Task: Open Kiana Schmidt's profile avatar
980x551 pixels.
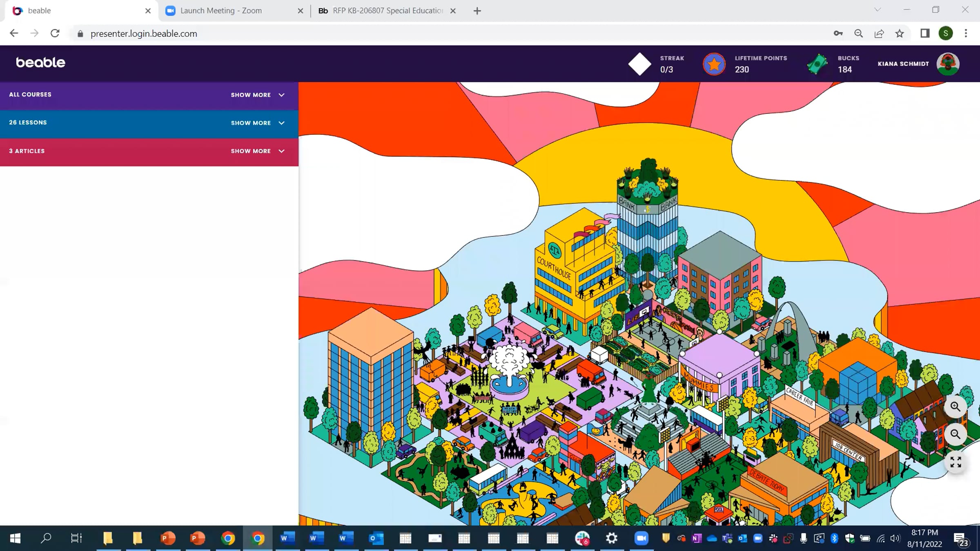Action: [948, 64]
